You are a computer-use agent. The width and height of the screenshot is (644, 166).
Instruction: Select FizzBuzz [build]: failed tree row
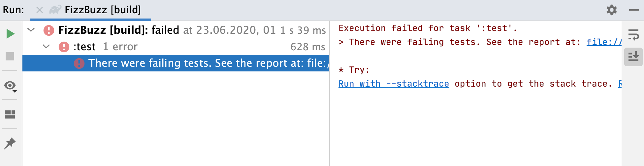pos(176,30)
